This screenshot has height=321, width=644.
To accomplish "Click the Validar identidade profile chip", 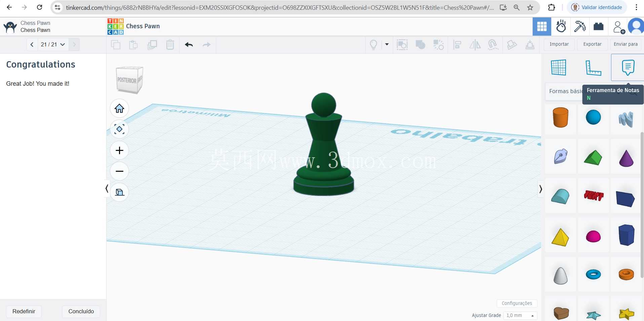I will point(597,7).
